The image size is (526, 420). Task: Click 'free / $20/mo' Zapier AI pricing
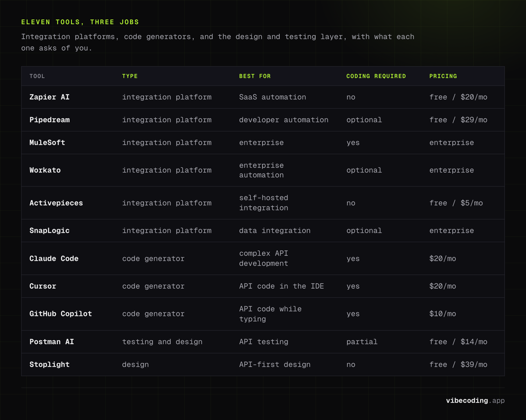click(x=458, y=97)
